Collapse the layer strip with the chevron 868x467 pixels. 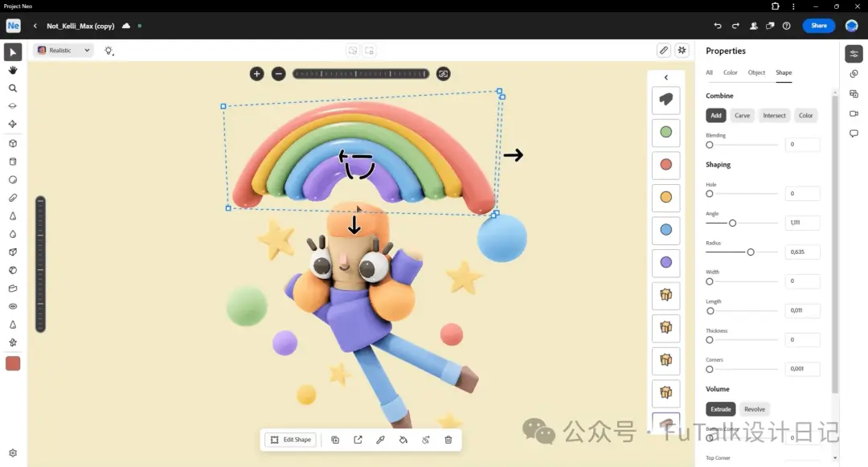(x=666, y=77)
